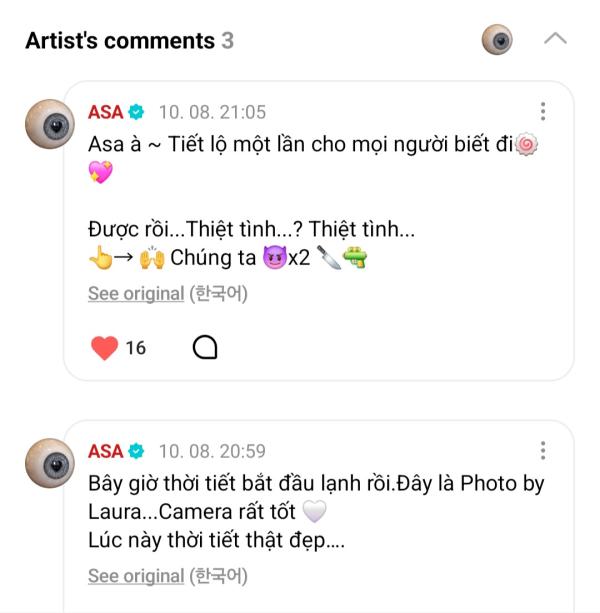Click the reply speech bubble icon

click(205, 347)
